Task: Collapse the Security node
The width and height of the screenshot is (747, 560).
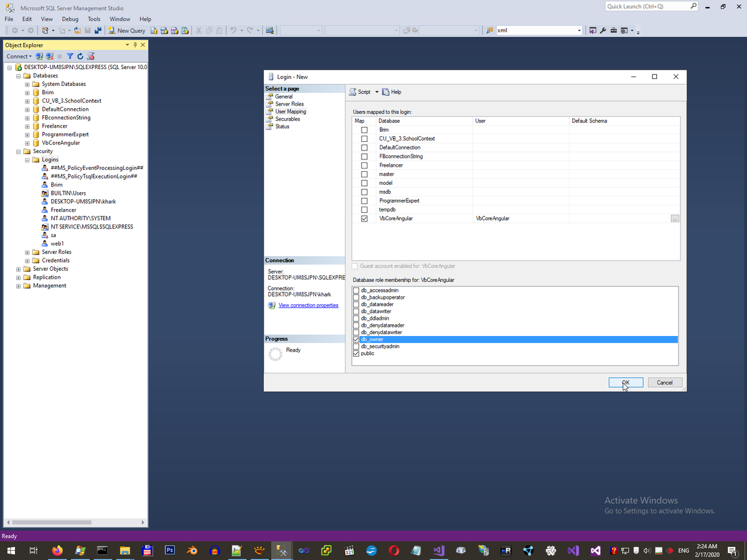Action: (x=19, y=151)
